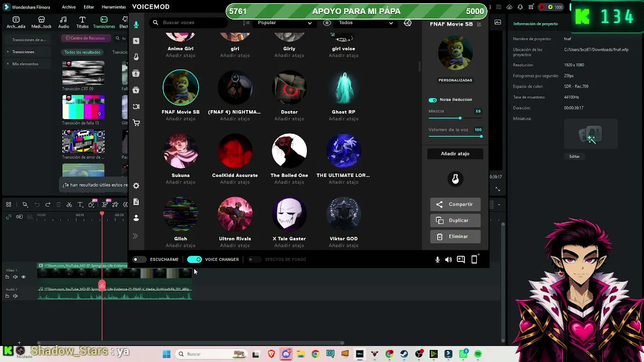
Task: Open the Voicemod account profile icon
Action: tap(136, 218)
